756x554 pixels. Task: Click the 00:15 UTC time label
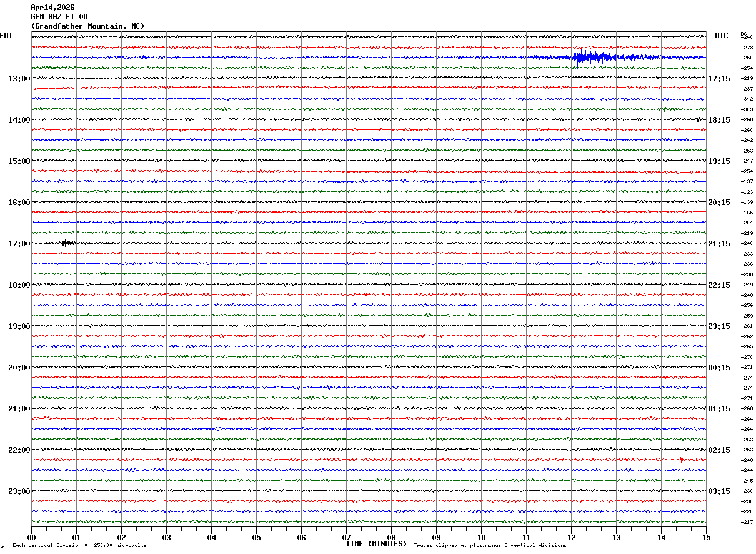(x=719, y=367)
